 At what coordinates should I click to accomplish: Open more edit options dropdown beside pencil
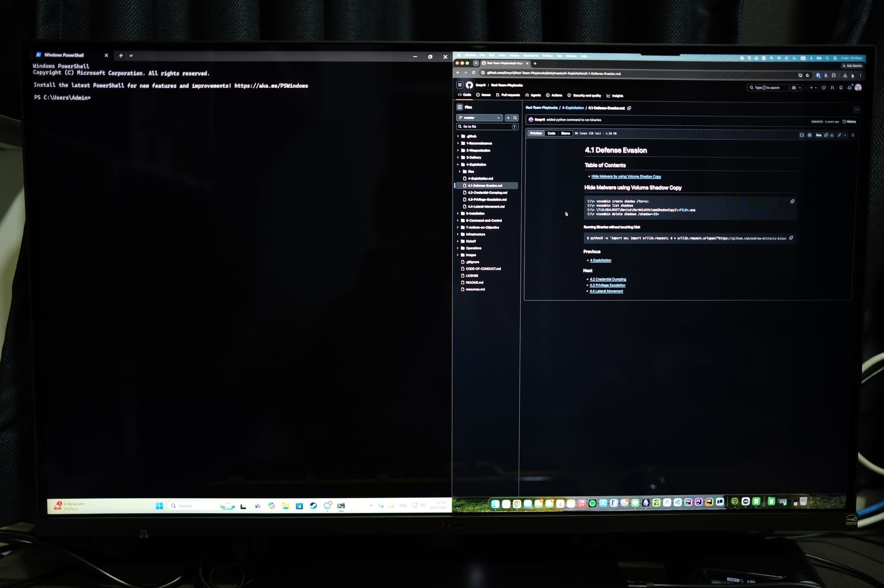tap(845, 135)
